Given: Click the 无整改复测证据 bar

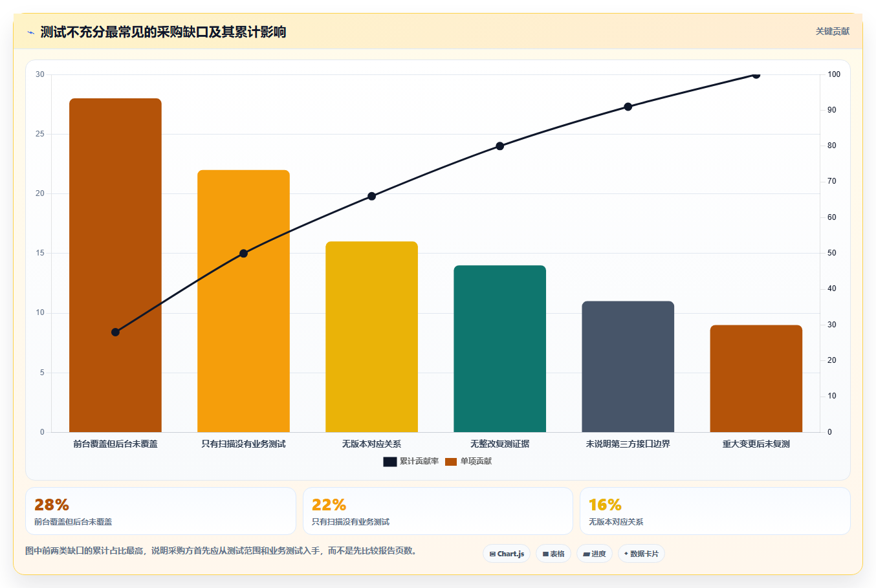Looking at the screenshot, I should (x=499, y=349).
